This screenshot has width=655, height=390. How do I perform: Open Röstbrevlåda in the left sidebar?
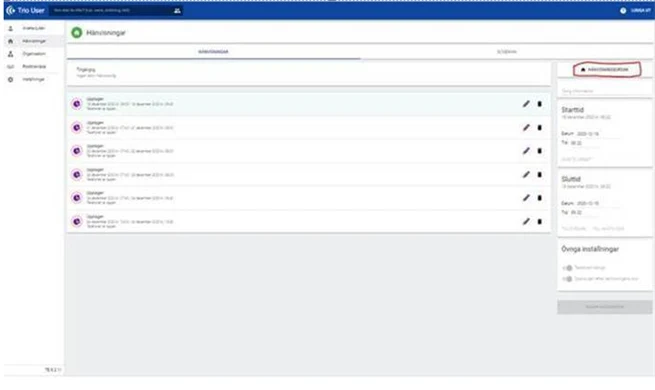[x=34, y=67]
